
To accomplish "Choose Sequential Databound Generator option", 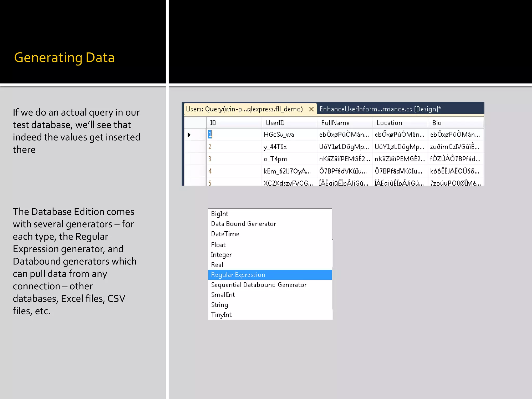I will [270, 285].
